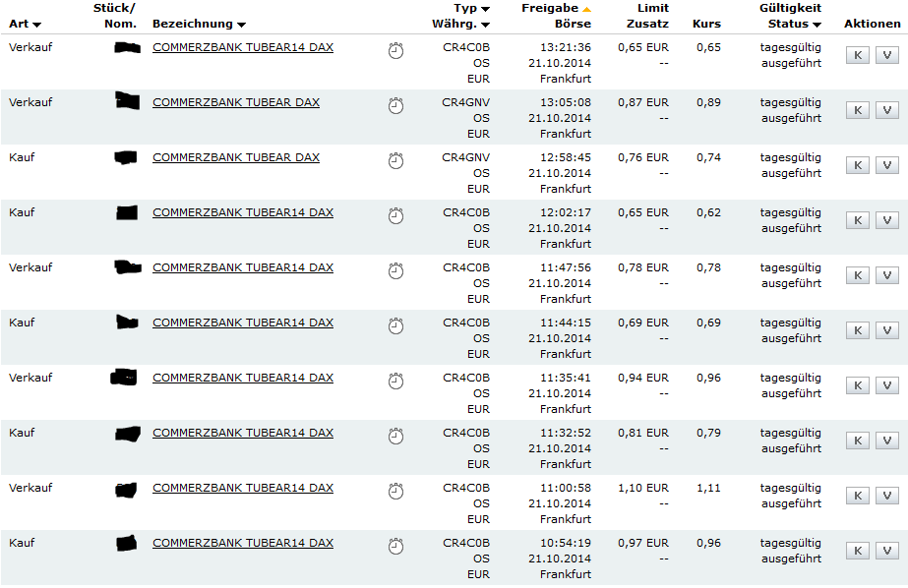The width and height of the screenshot is (908, 588).
Task: Click the Stück/Nom. column header
Action: pyautogui.click(x=115, y=16)
